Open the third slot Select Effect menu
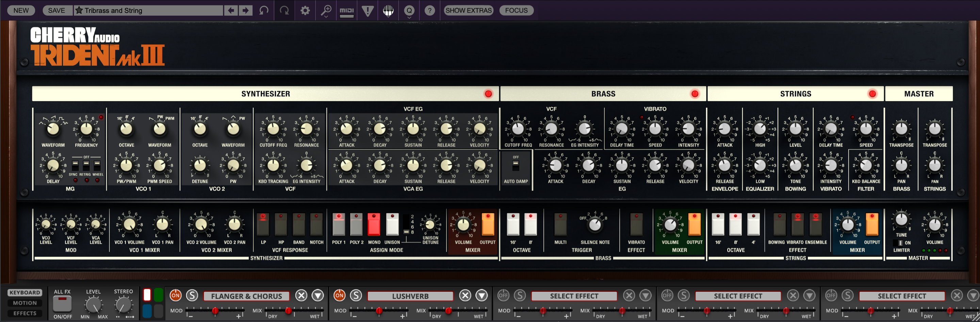The image size is (980, 322). pos(574,296)
